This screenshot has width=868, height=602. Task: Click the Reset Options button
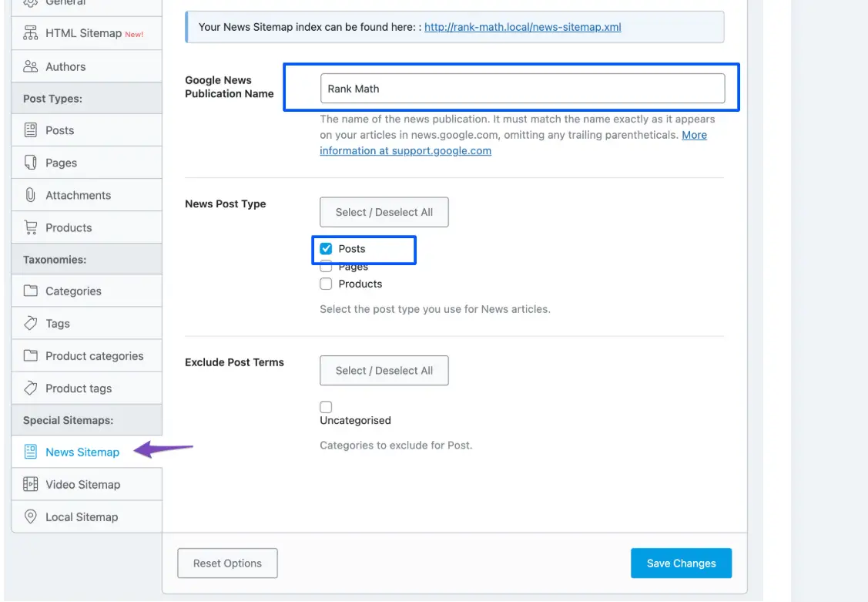click(x=227, y=563)
